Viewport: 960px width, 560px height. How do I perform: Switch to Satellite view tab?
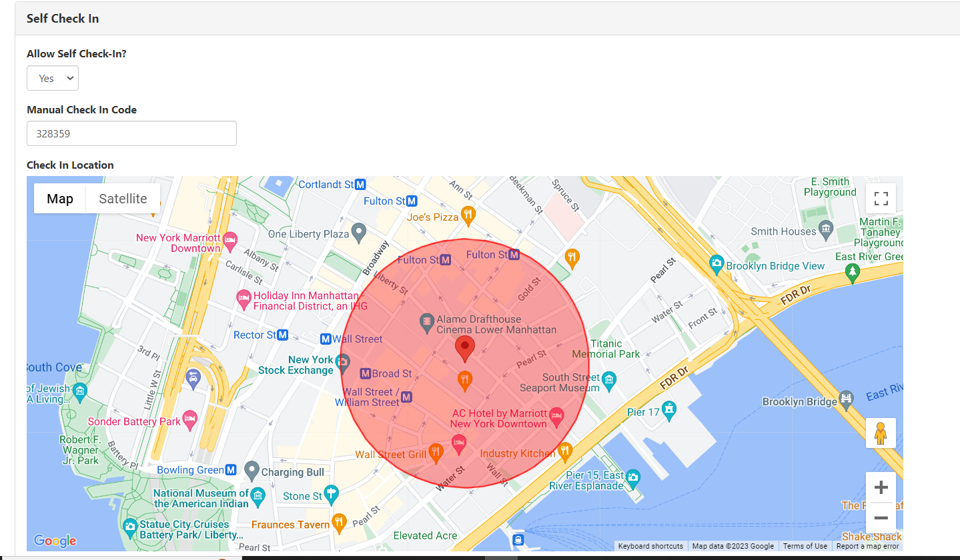point(123,199)
